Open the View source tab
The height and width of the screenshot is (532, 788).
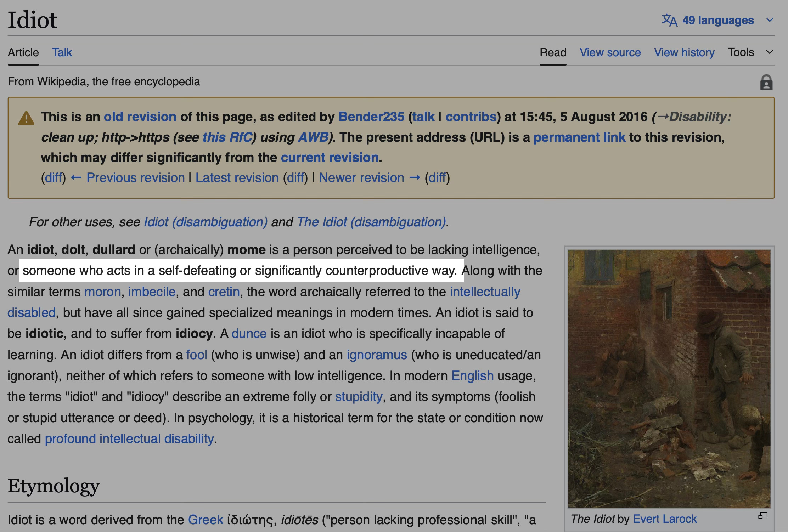(610, 52)
